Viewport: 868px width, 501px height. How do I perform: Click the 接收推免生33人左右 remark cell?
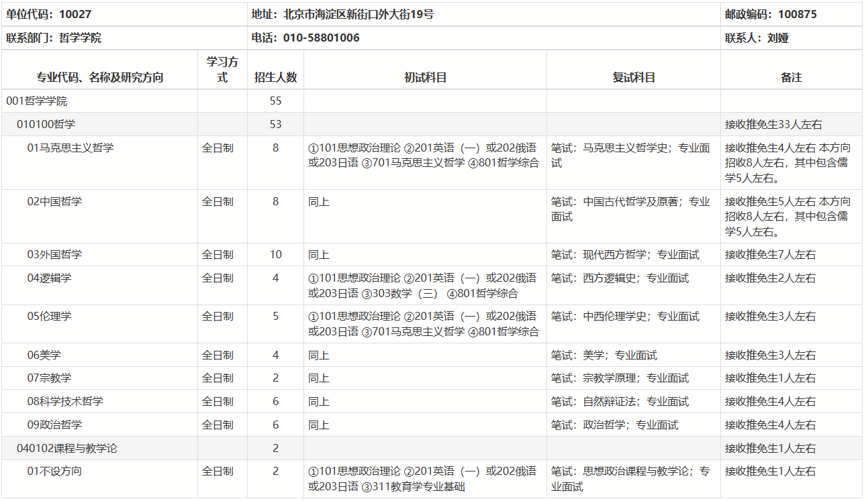pos(771,124)
